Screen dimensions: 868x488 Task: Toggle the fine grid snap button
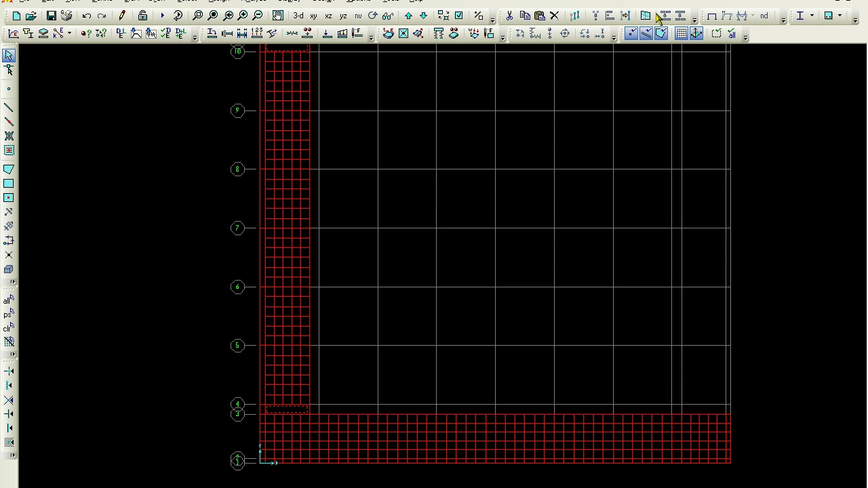point(682,33)
